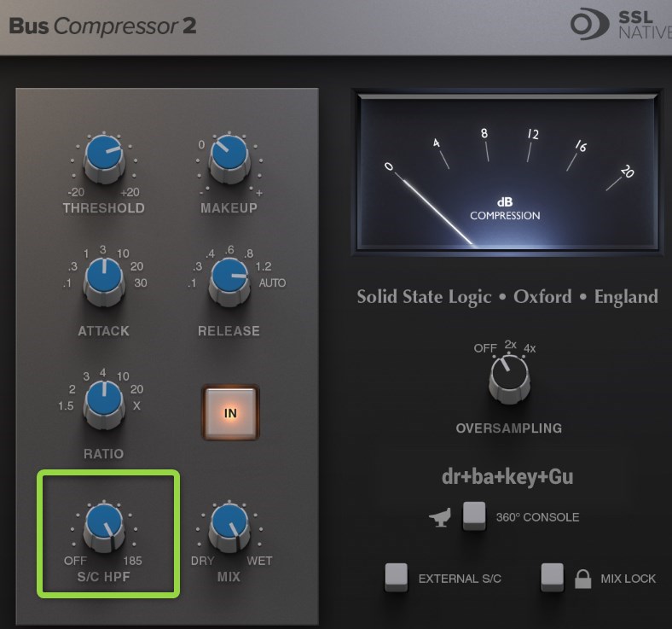Click the Ratio knob
The height and width of the screenshot is (629, 672).
coord(103,402)
